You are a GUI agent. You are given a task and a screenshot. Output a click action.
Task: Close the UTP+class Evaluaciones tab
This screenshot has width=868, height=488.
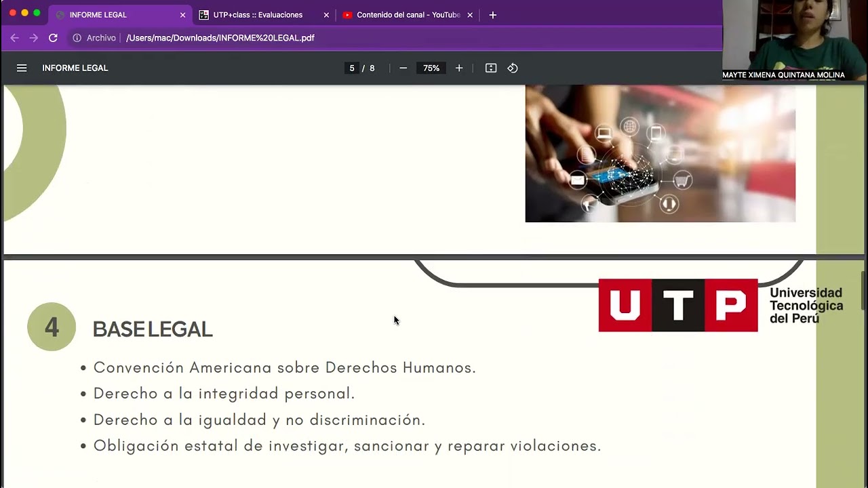[326, 15]
